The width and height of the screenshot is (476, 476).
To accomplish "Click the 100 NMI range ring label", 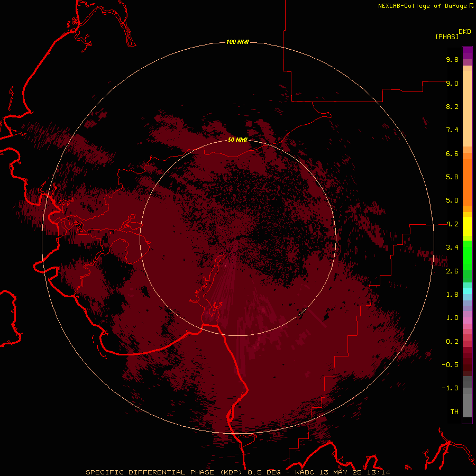I will click(x=237, y=42).
